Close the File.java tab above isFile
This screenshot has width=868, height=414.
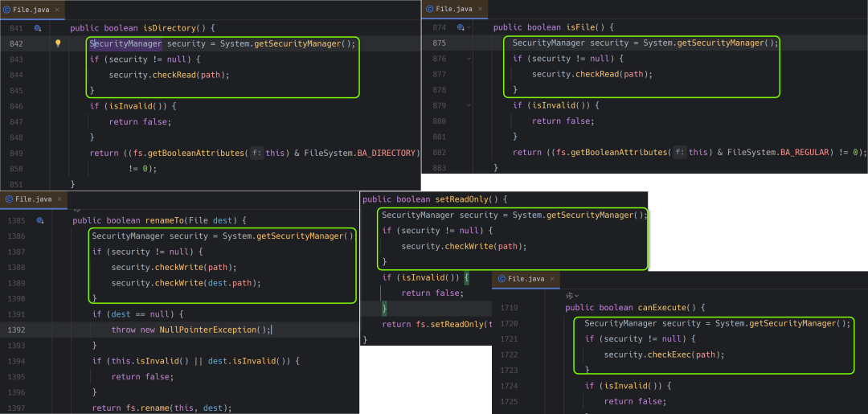click(x=479, y=9)
